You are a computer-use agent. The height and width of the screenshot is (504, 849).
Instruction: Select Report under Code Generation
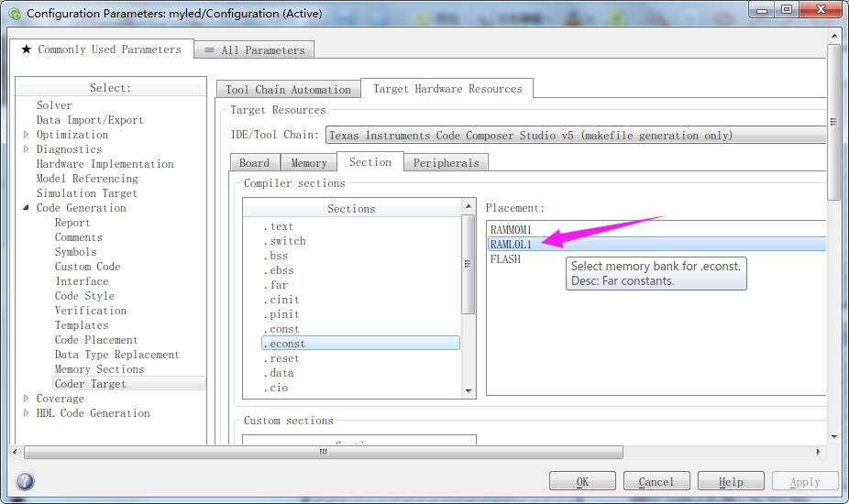pyautogui.click(x=72, y=223)
